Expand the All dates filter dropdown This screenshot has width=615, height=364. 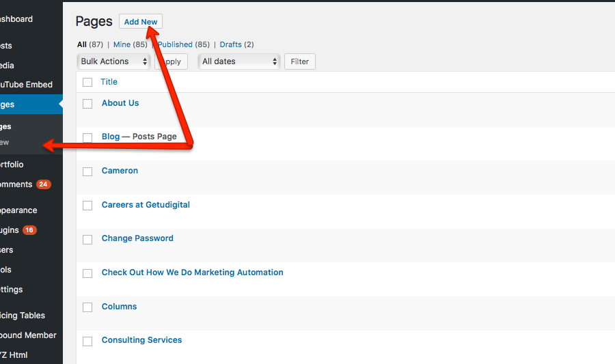(240, 61)
